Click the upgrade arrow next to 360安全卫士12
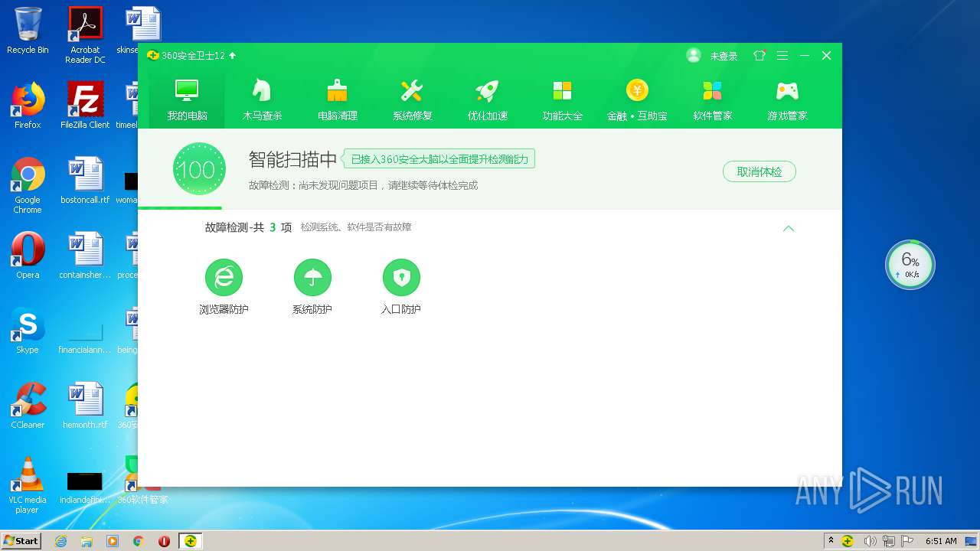980x551 pixels. tap(232, 55)
